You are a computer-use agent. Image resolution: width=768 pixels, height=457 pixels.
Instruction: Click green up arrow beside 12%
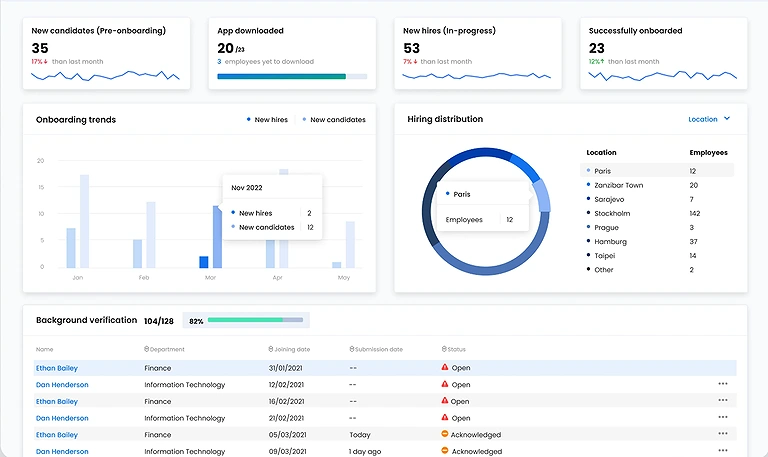click(x=602, y=61)
